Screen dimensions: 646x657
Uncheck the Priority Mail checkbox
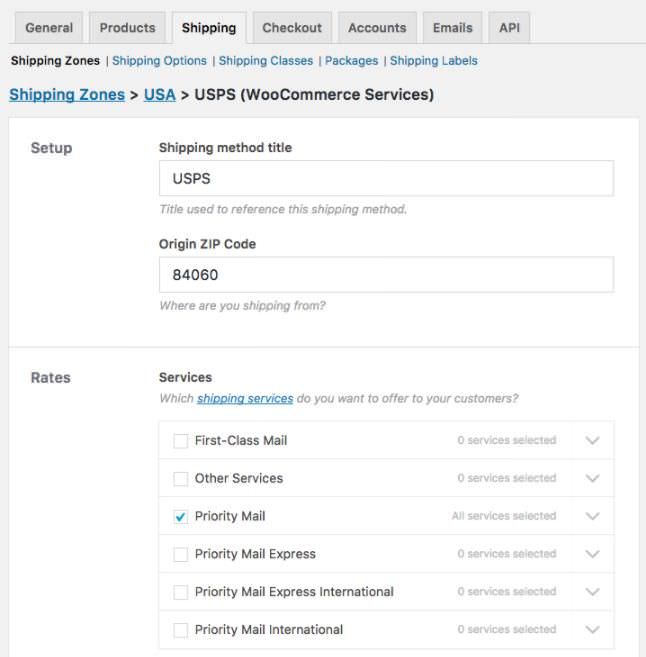pyautogui.click(x=181, y=516)
